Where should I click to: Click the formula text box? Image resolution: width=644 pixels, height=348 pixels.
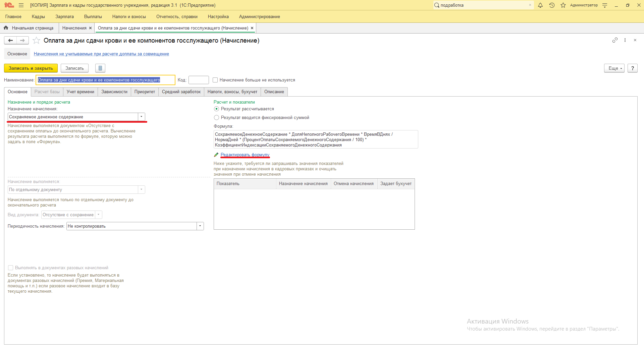pyautogui.click(x=316, y=139)
